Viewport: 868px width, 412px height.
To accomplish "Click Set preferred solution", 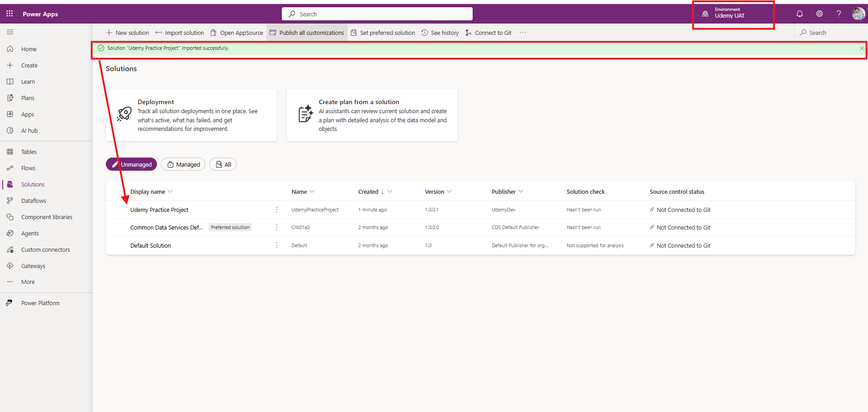I will coord(383,33).
